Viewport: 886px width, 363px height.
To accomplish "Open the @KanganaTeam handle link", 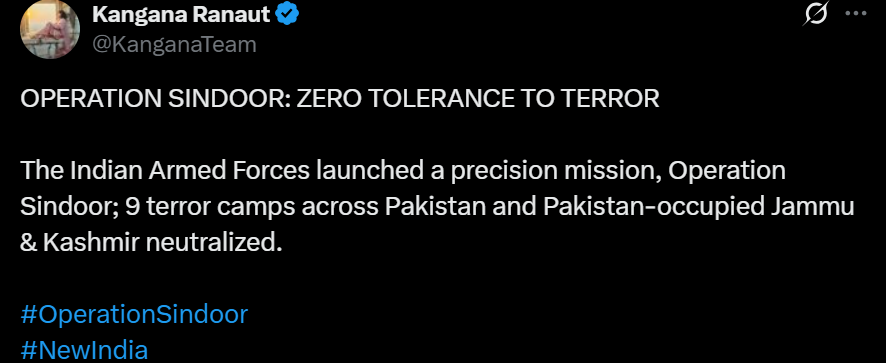I will pyautogui.click(x=174, y=44).
